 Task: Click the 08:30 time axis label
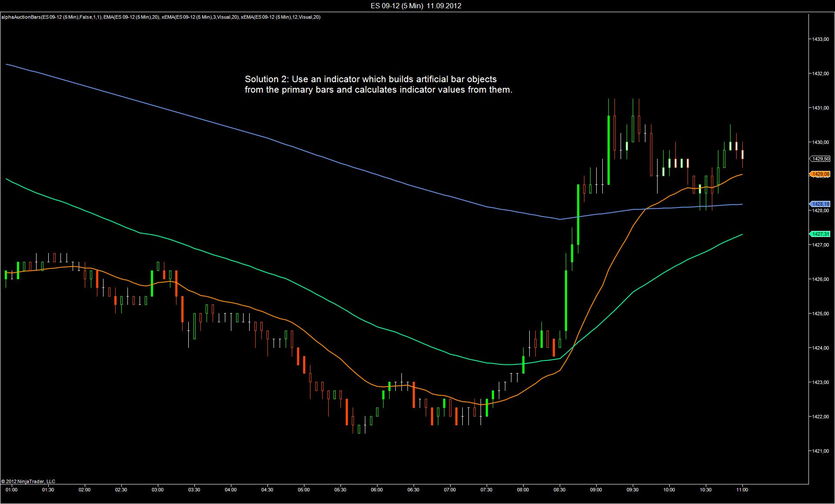pyautogui.click(x=559, y=490)
